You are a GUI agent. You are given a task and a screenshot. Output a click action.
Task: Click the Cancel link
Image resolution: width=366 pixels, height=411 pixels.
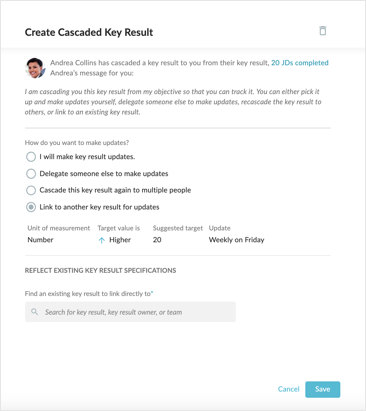(289, 389)
